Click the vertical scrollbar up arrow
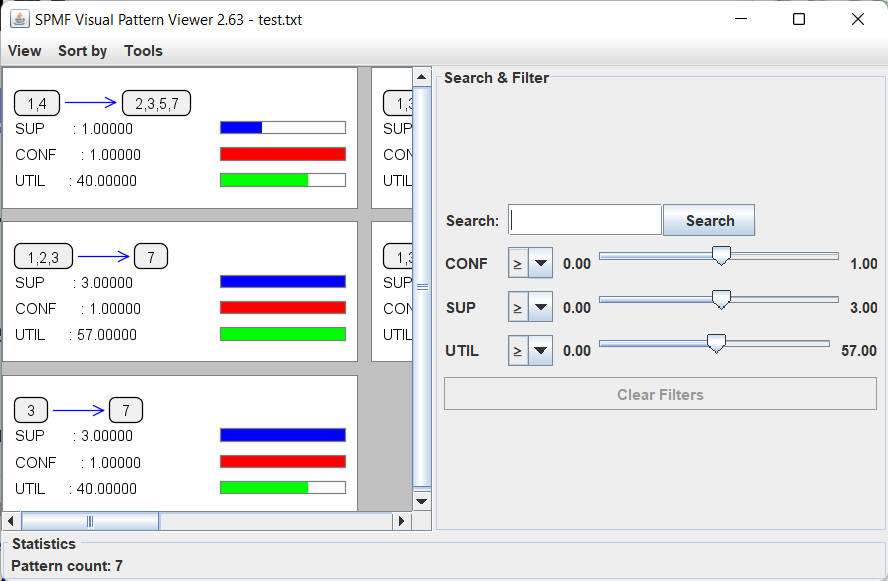Viewport: 888px width, 581px height. point(422,77)
